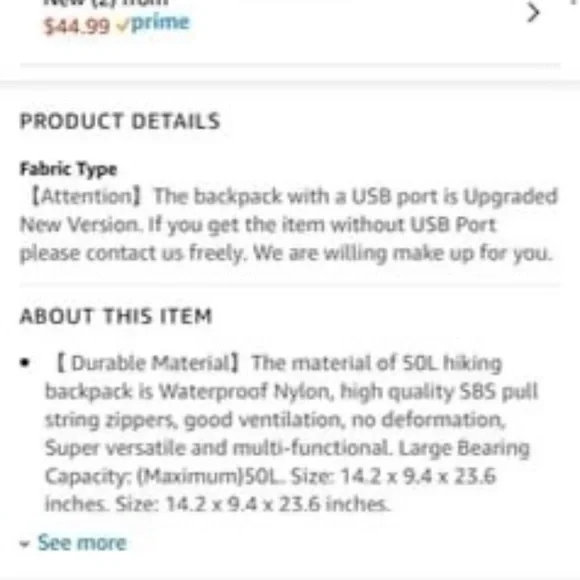This screenshot has width=580, height=580.
Task: Click the PRODUCT DETAILS heading
Action: click(x=120, y=121)
